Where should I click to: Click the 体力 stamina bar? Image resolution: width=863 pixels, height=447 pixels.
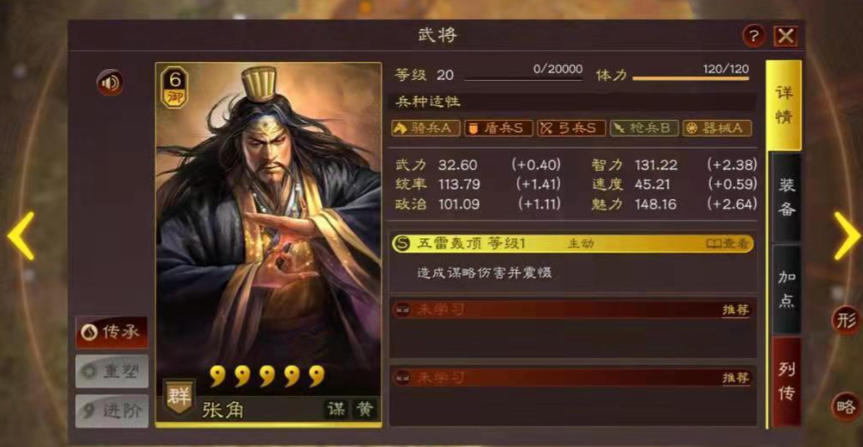[x=691, y=78]
